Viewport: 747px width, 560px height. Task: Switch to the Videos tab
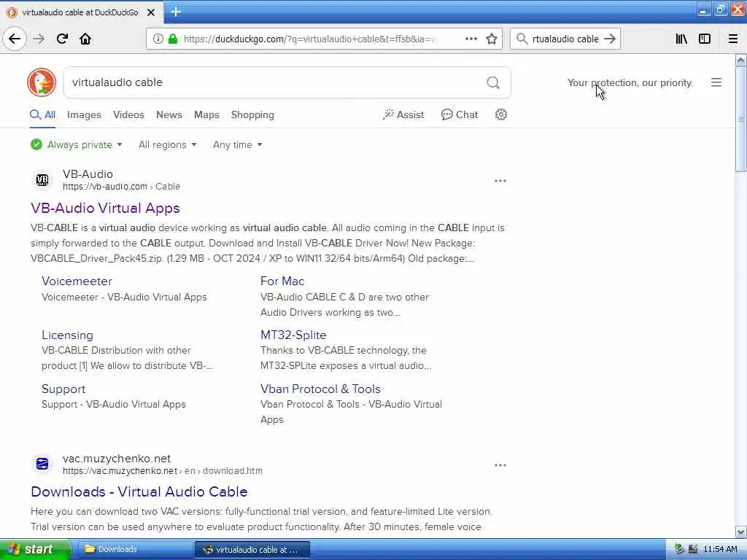[128, 114]
